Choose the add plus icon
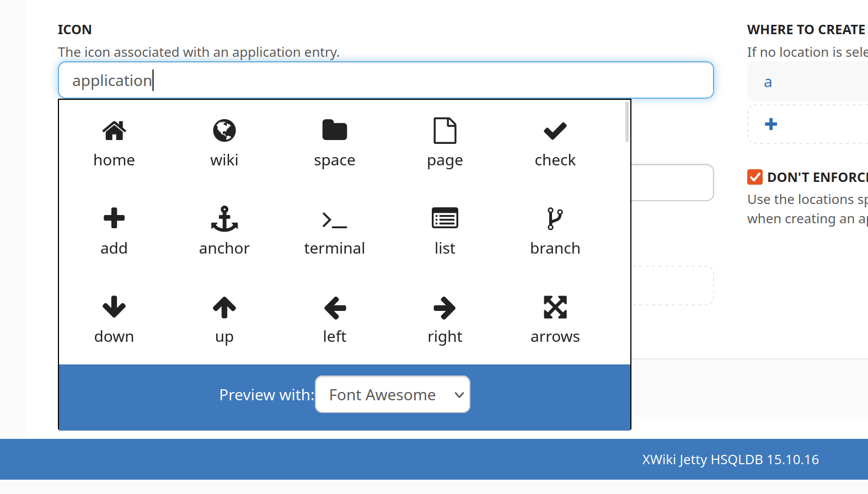 114,219
